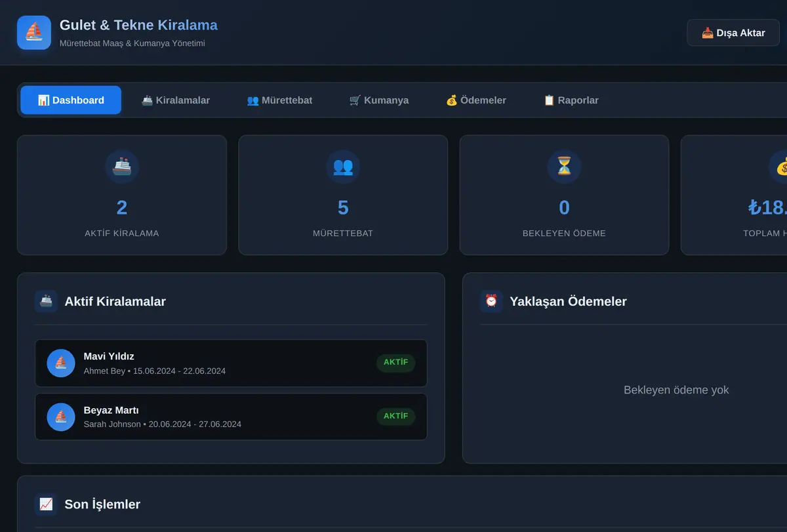Click the ship icon above Aktif Kiralama

point(122,167)
